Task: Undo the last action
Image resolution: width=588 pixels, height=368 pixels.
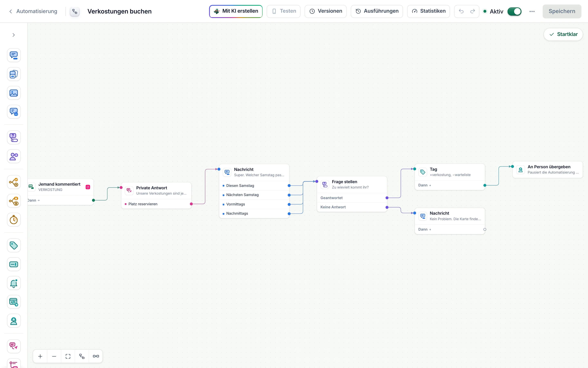Action: 461,11
